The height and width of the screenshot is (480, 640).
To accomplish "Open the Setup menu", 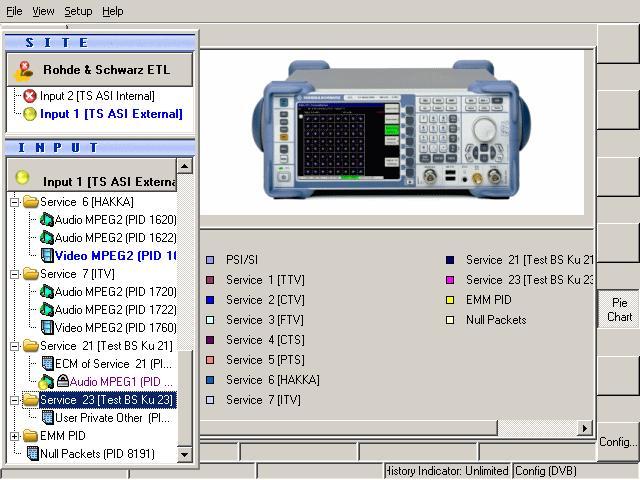I will 78,11.
